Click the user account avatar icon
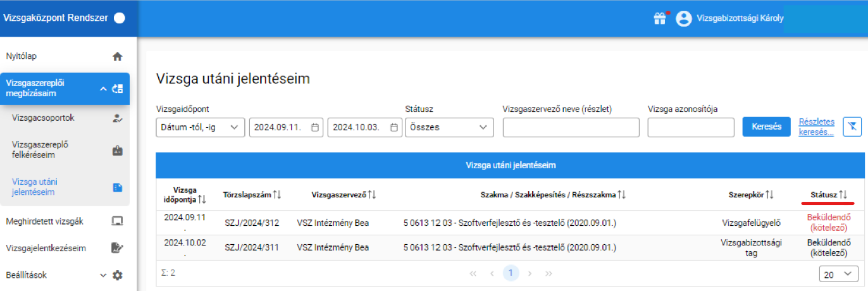The image size is (868, 291). point(683,18)
